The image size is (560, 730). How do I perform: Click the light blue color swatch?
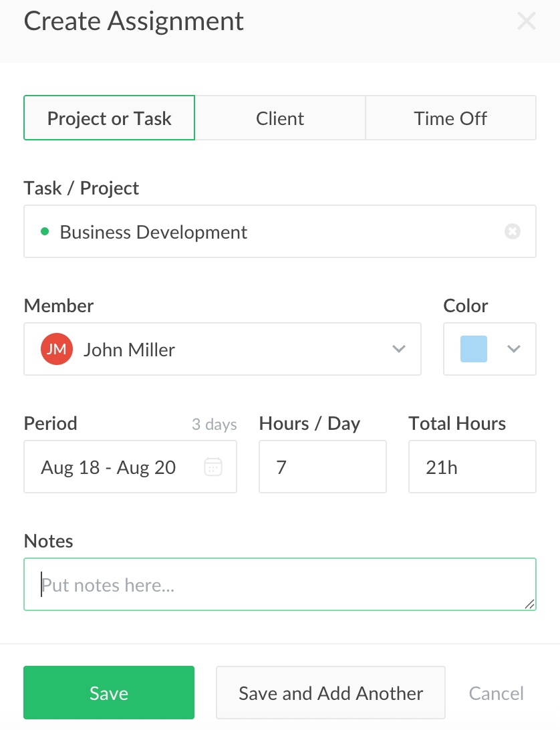point(474,349)
